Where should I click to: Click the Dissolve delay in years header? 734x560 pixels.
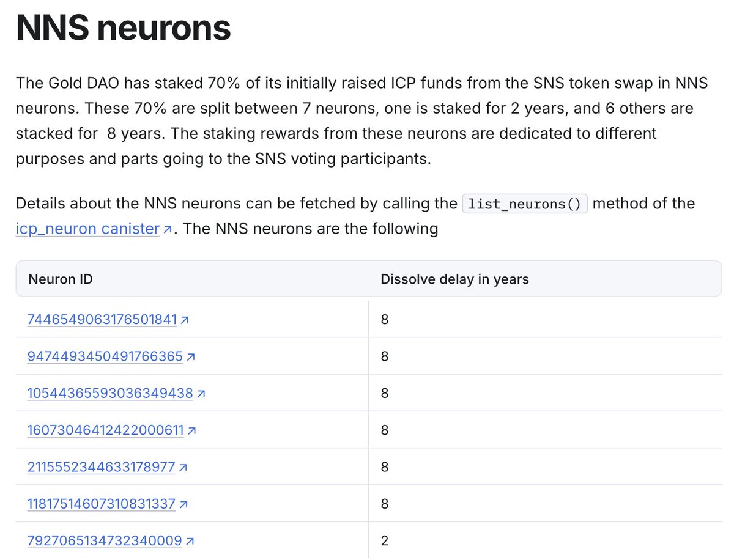click(x=454, y=279)
